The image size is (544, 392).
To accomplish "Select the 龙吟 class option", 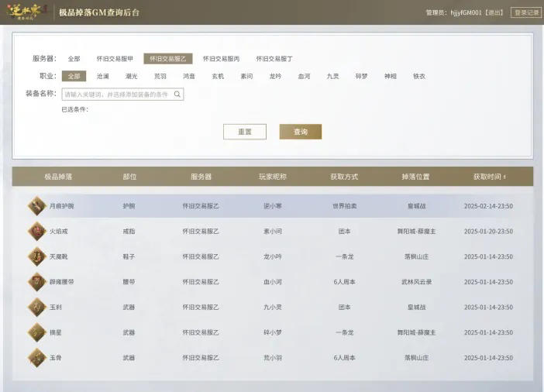I will click(x=275, y=77).
